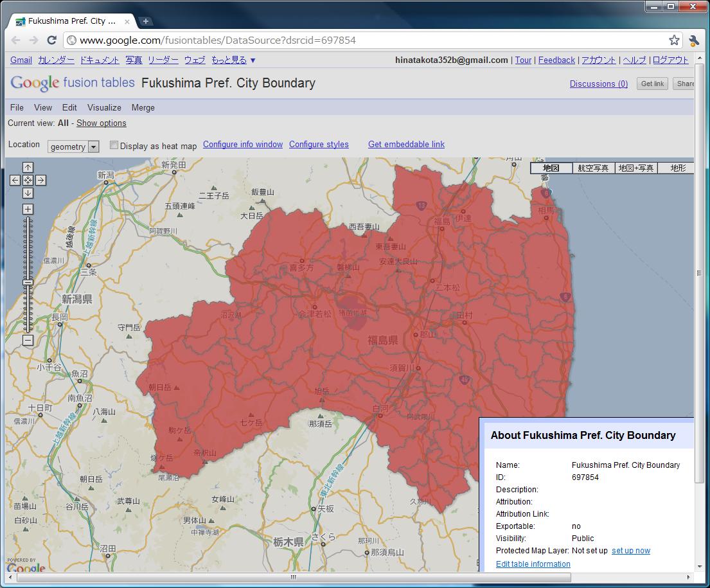
Task: Pan the map up with the arrow
Action: (28, 167)
